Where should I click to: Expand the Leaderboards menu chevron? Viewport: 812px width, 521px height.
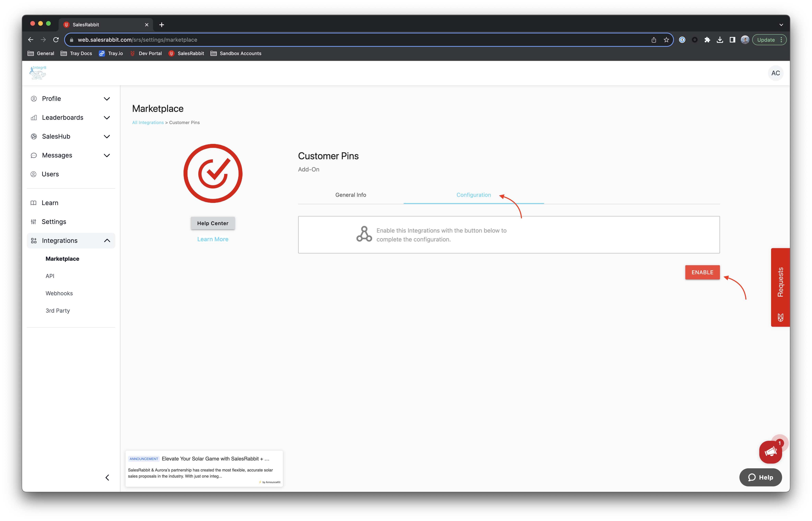pyautogui.click(x=107, y=118)
